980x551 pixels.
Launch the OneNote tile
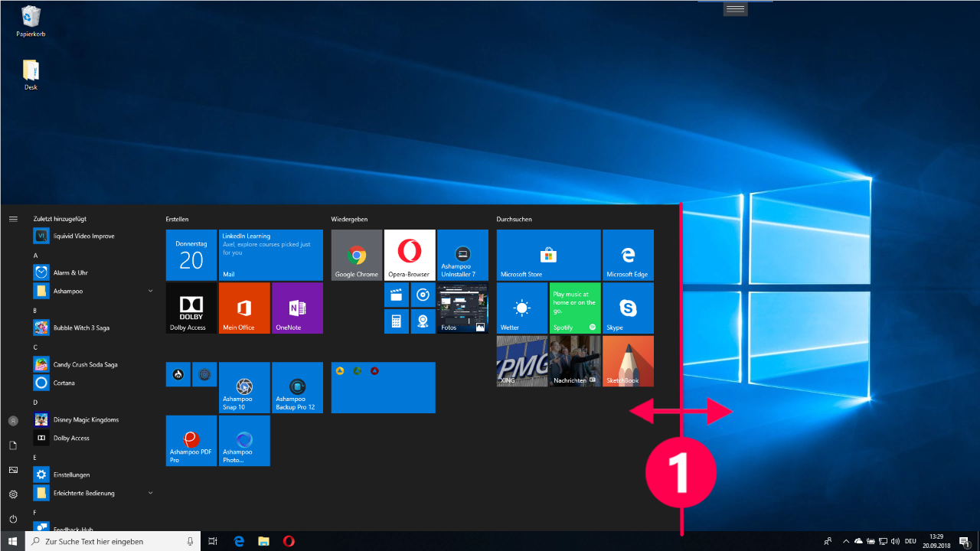[x=297, y=308]
